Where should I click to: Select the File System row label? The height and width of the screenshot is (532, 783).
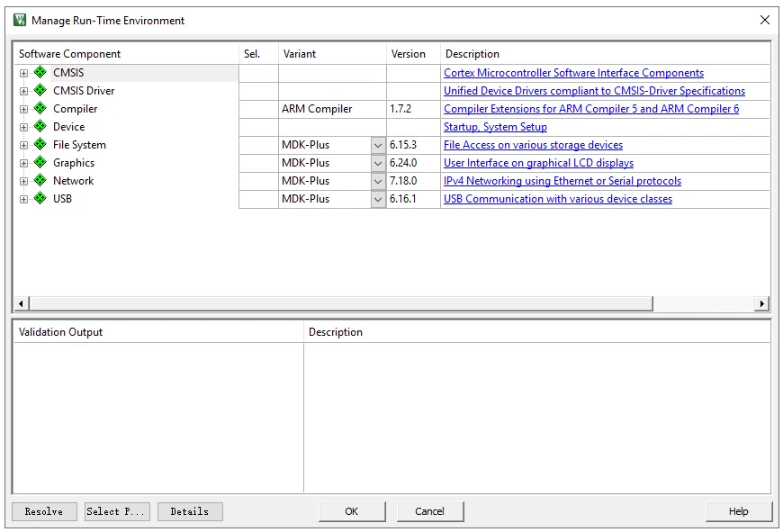point(79,144)
